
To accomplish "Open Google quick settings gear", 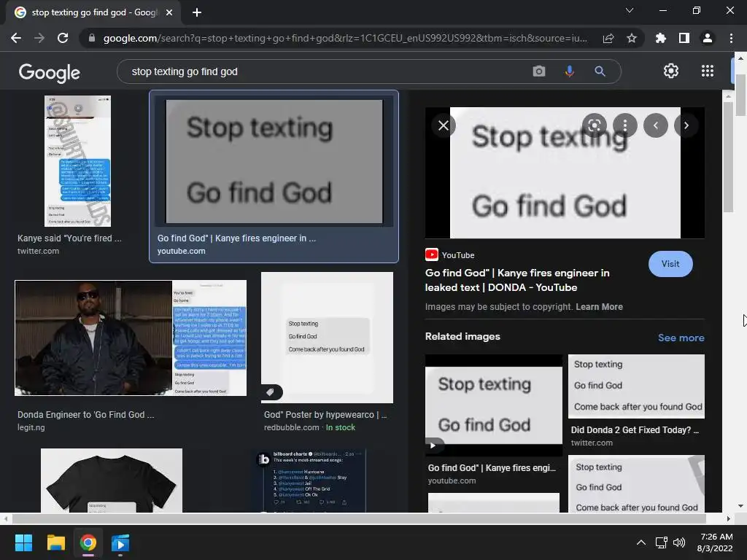I will click(671, 71).
